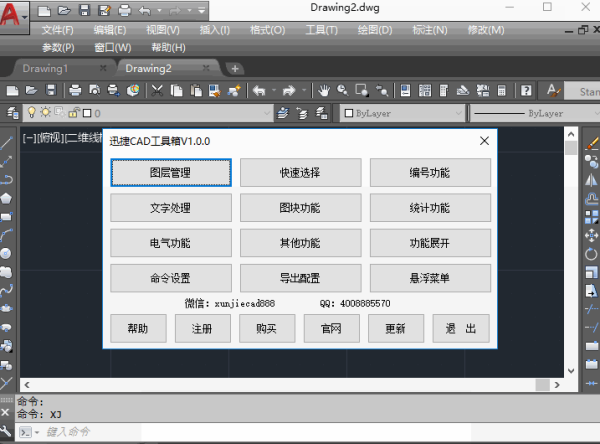Click the 退出 button
Screen dimensions: 600x444
[461, 328]
